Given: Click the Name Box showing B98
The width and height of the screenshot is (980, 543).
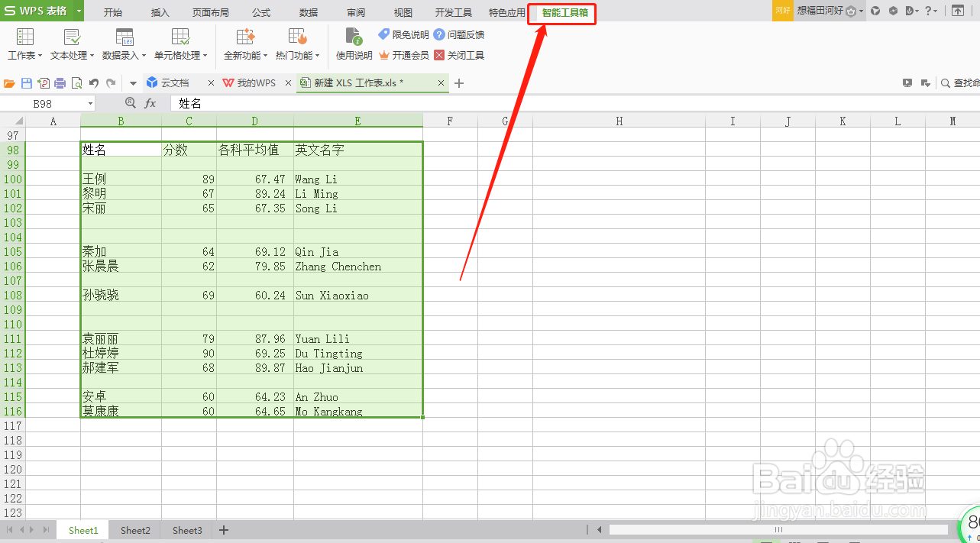Looking at the screenshot, I should point(43,103).
